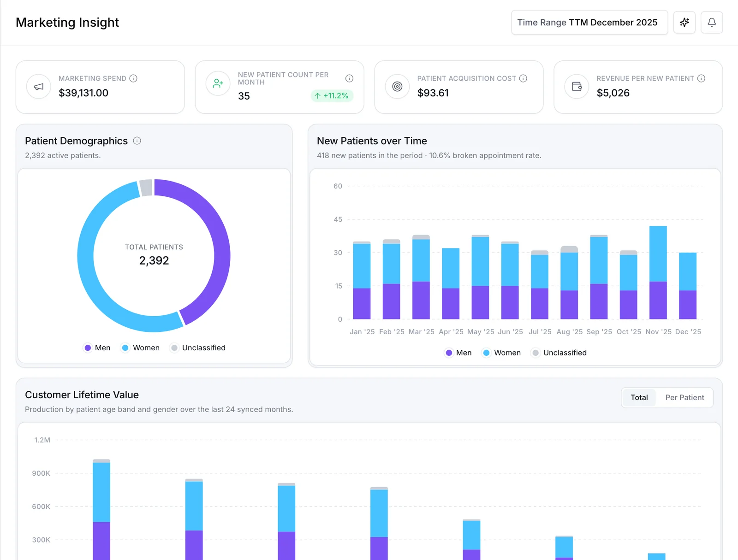
Task: Show info for Revenue Per New Patient
Action: [701, 78]
